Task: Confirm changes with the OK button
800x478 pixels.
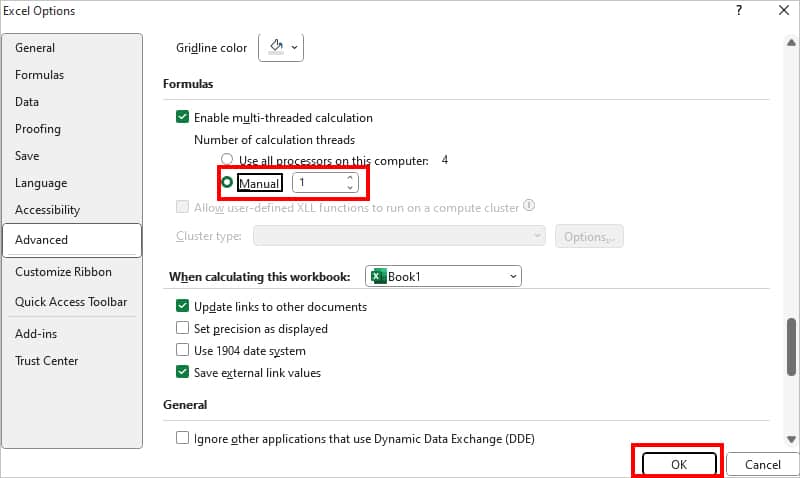Action: pyautogui.click(x=678, y=464)
